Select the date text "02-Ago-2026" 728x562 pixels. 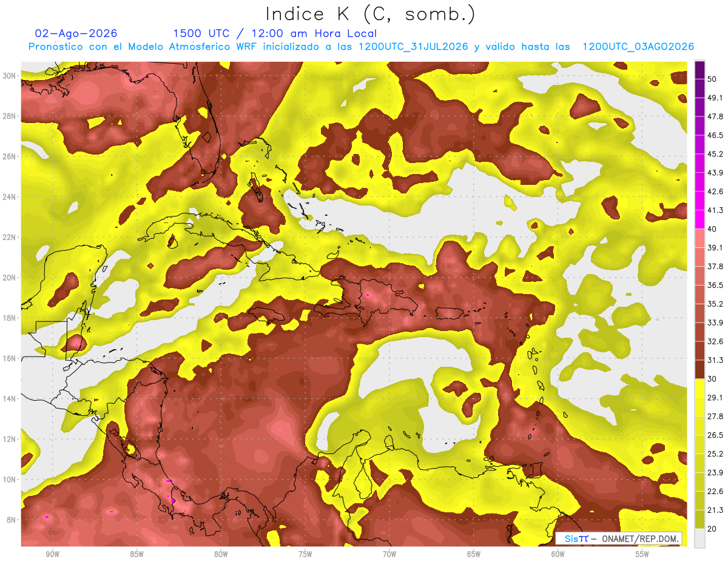click(76, 33)
